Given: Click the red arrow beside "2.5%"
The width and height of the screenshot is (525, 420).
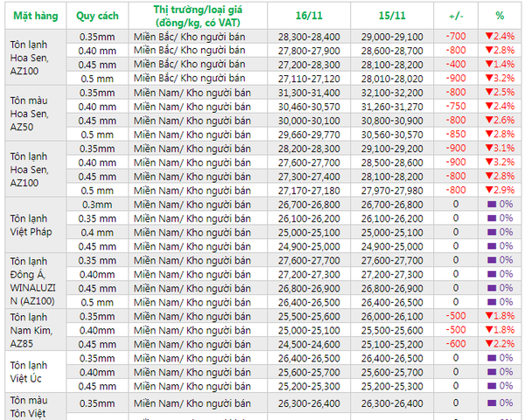Looking at the screenshot, I should point(489,92).
